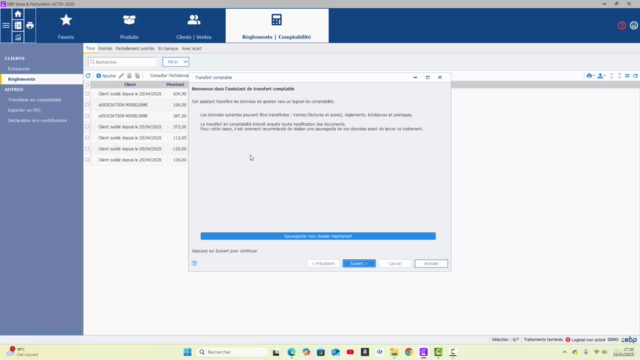The height and width of the screenshot is (360, 640).
Task: Click the collapse all rows icon
Action: point(620,76)
